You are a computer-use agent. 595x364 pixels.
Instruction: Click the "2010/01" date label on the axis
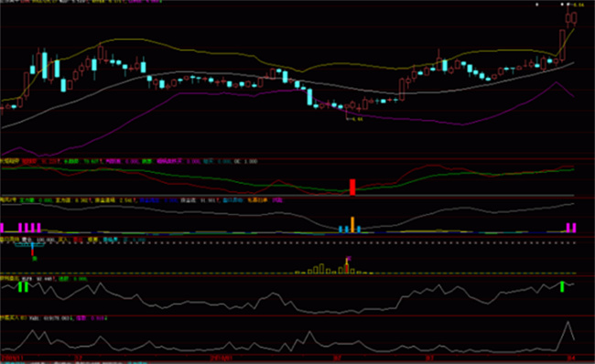(222, 358)
